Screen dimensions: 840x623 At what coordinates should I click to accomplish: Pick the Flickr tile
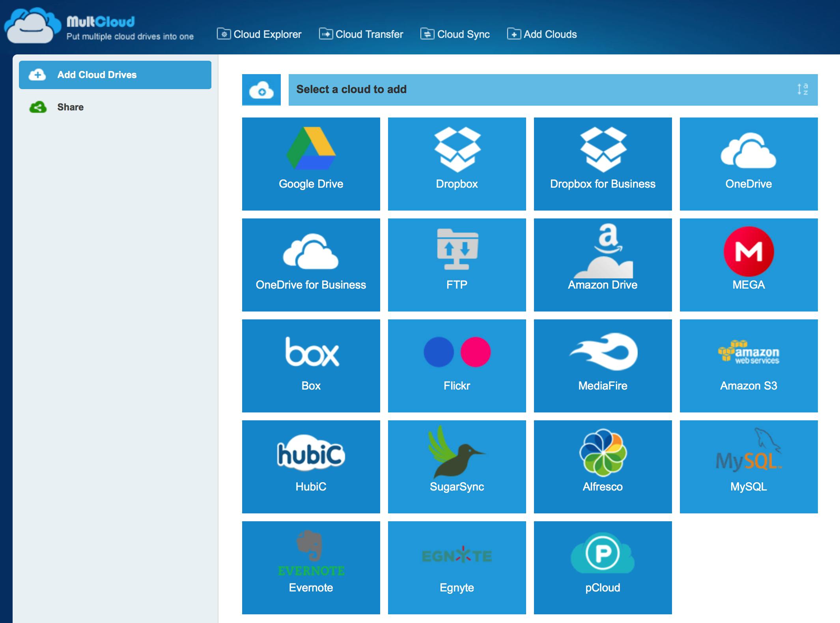pyautogui.click(x=457, y=366)
